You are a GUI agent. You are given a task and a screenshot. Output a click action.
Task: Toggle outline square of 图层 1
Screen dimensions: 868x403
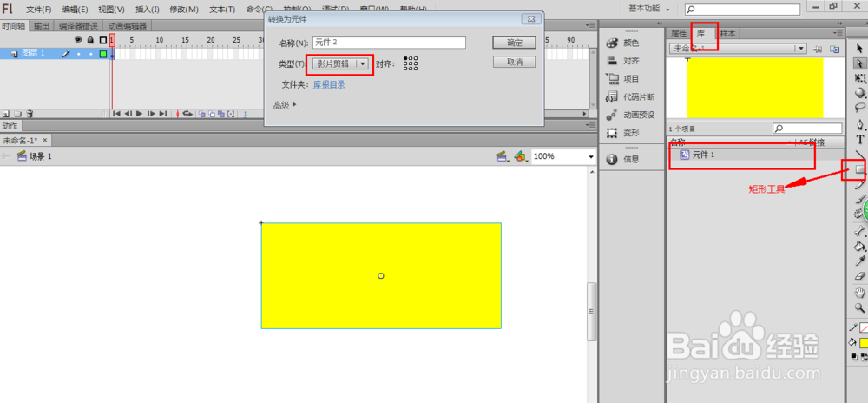click(103, 54)
